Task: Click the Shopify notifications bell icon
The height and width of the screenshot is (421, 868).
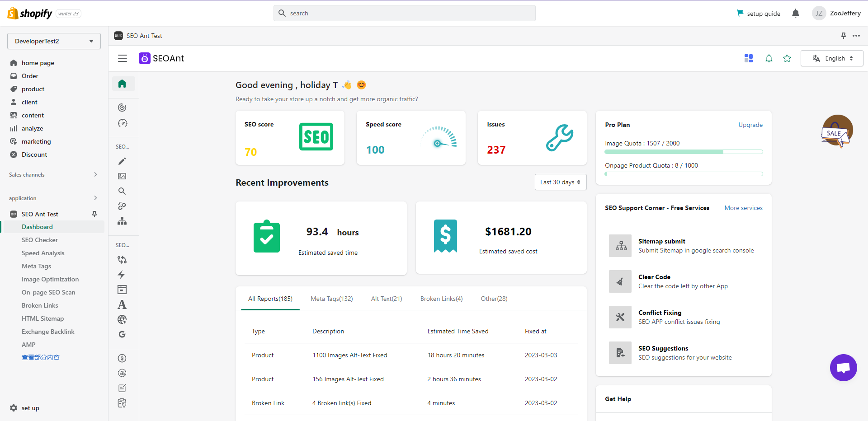Action: point(796,13)
